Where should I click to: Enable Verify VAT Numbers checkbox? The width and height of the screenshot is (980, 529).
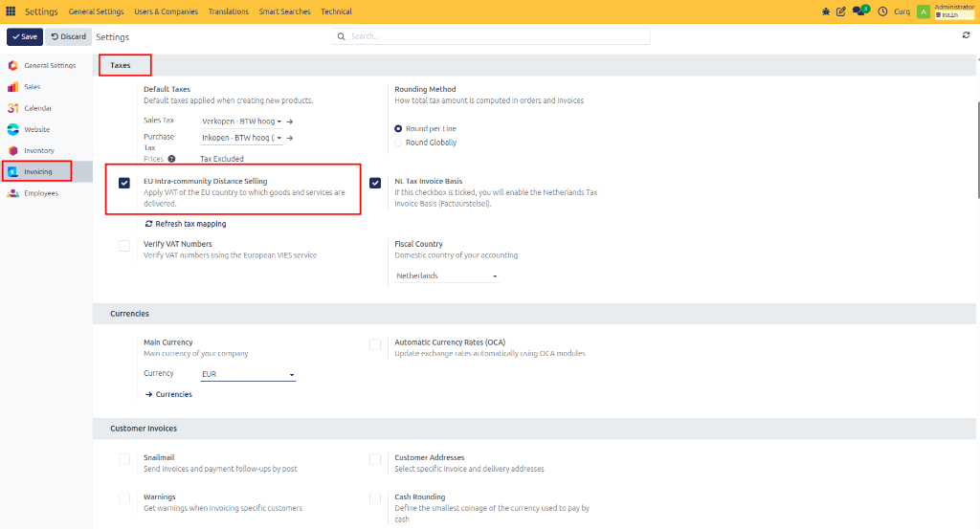pos(124,246)
